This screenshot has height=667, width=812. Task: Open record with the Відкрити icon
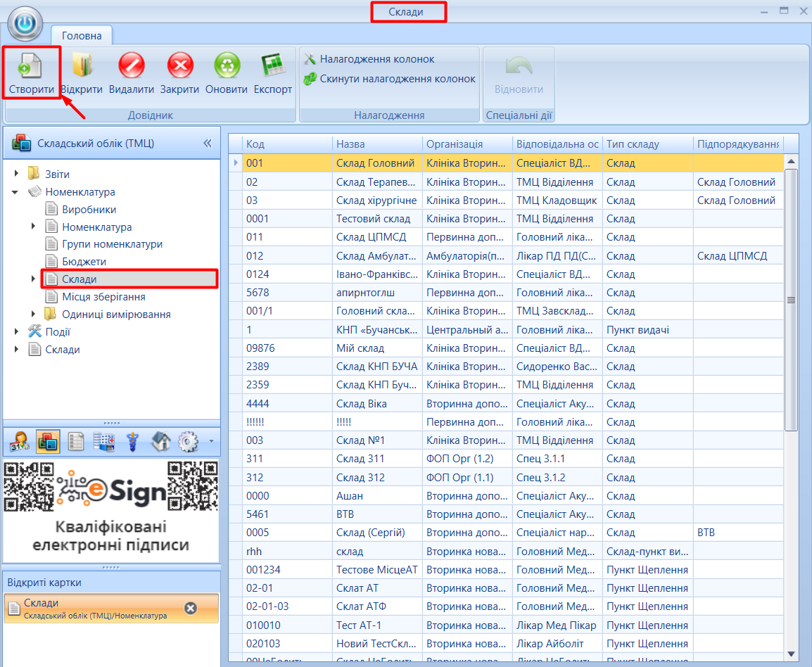(82, 65)
